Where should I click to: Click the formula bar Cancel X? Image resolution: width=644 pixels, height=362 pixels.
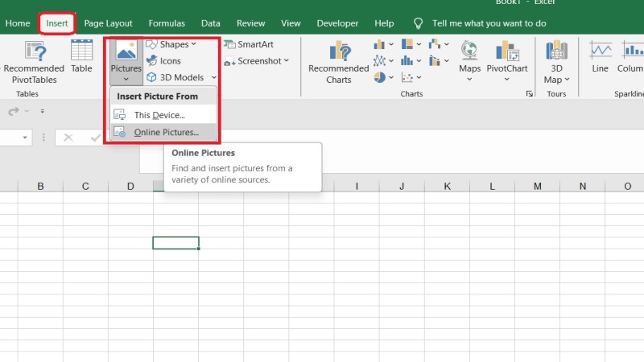pos(68,138)
